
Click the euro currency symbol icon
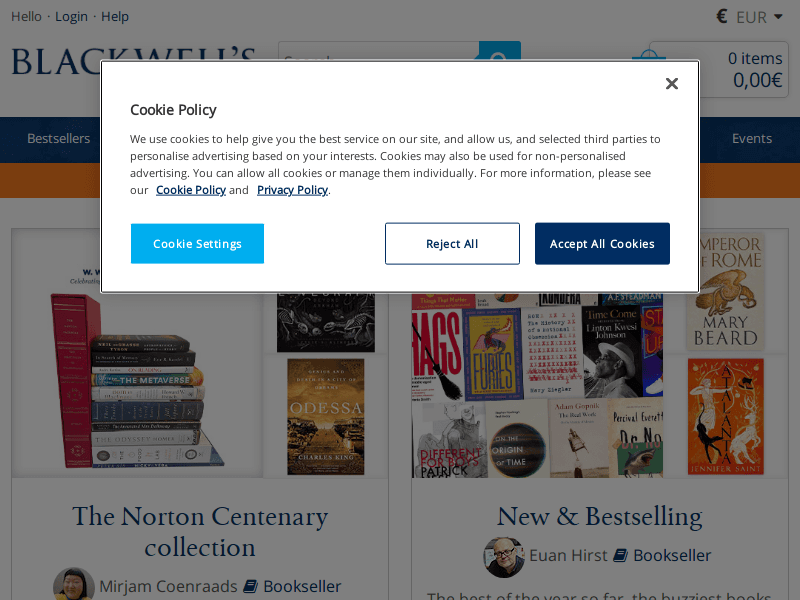[722, 16]
